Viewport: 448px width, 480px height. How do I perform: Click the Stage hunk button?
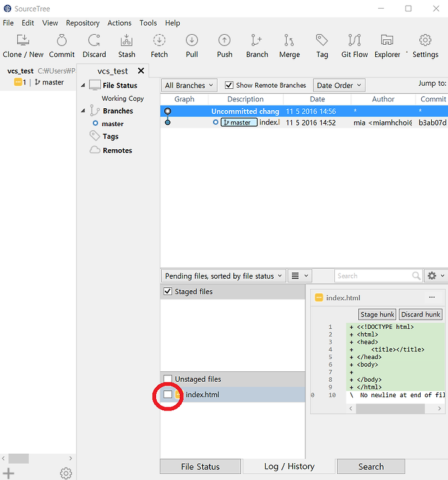point(377,315)
